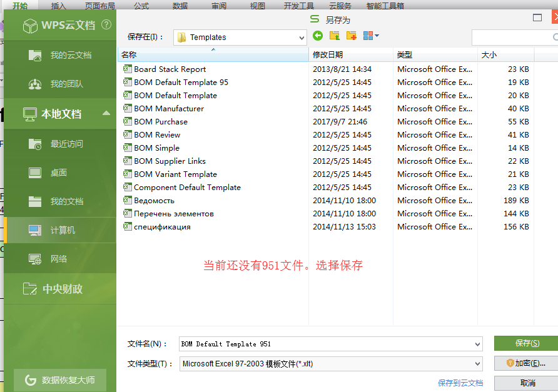Open 我的云文档 in sidebar
Screen dimensions: 558x392
click(60, 55)
